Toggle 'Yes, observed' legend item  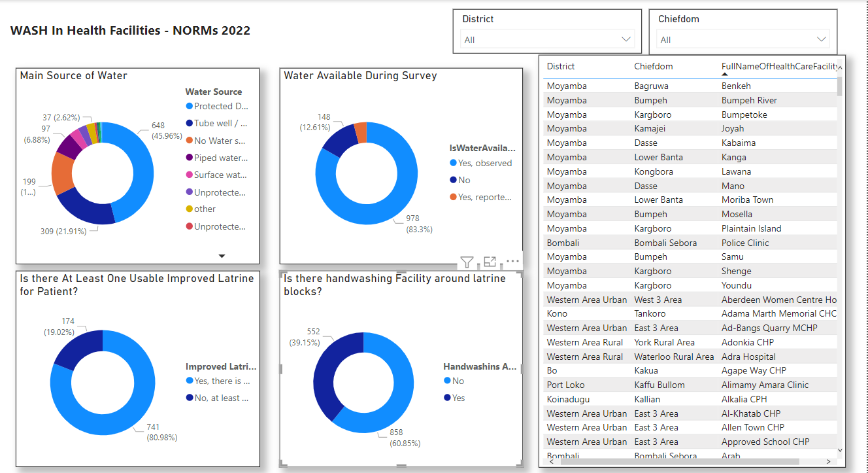[x=484, y=164]
